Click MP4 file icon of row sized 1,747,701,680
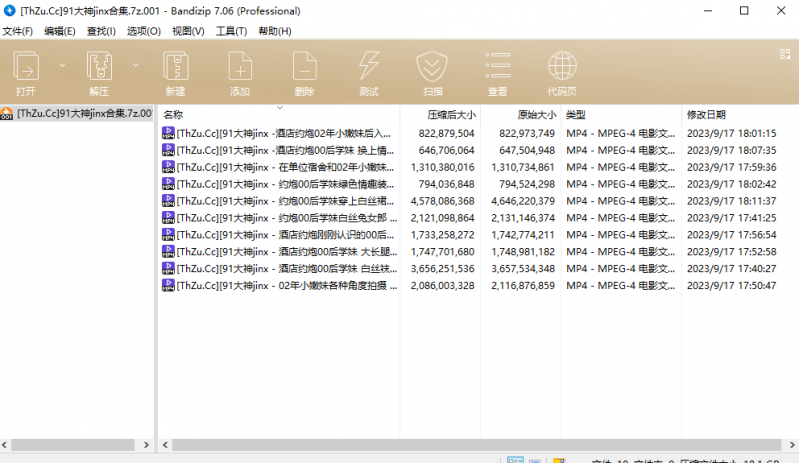 (168, 251)
